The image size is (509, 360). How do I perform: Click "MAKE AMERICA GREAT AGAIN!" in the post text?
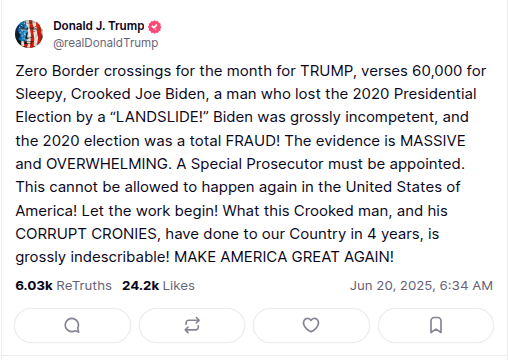(284, 257)
